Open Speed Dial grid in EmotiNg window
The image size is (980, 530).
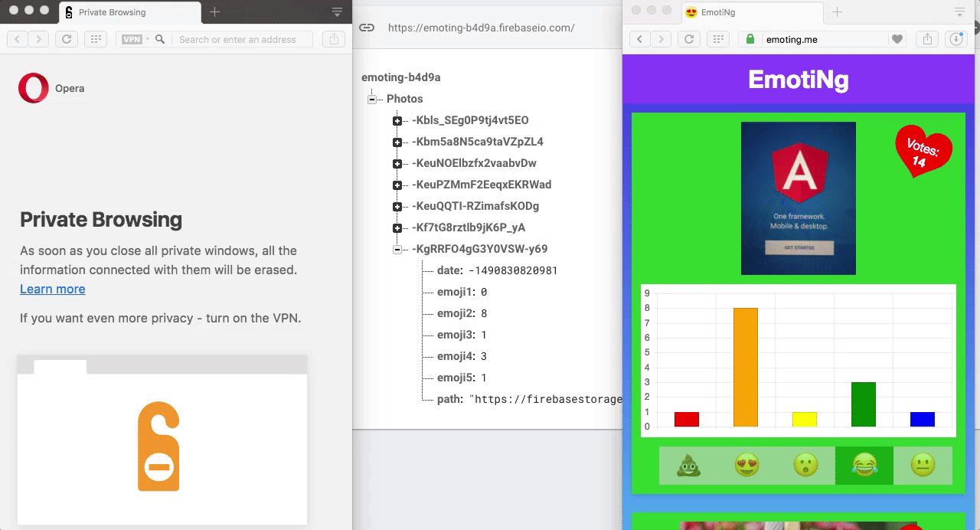[717, 39]
